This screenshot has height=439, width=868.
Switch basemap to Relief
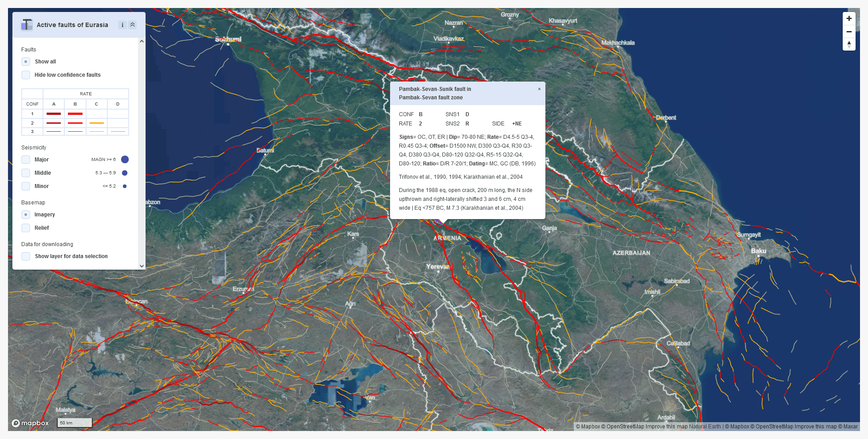pos(26,228)
